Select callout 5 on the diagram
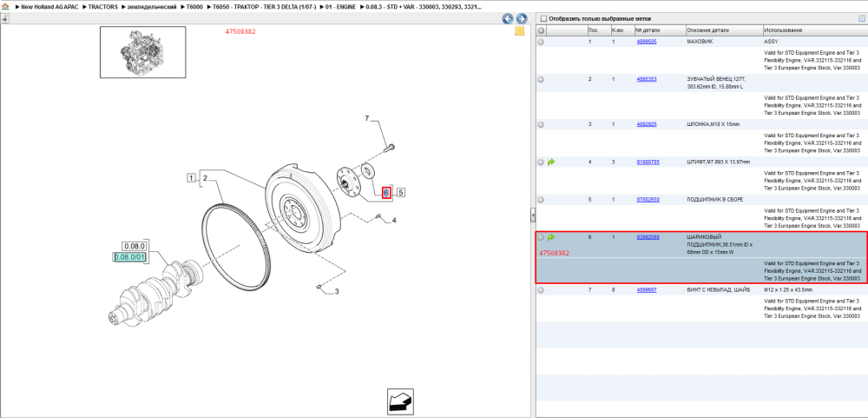Viewport: 868px width, 418px height. [400, 193]
